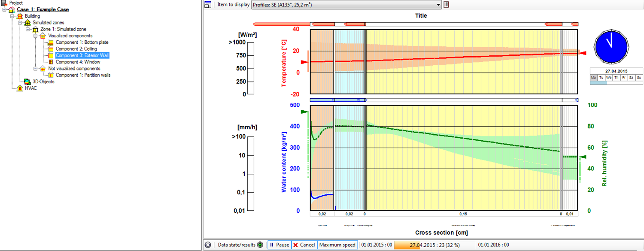
Task: Collapse the Case 1: Example Case node
Action: point(4,9)
